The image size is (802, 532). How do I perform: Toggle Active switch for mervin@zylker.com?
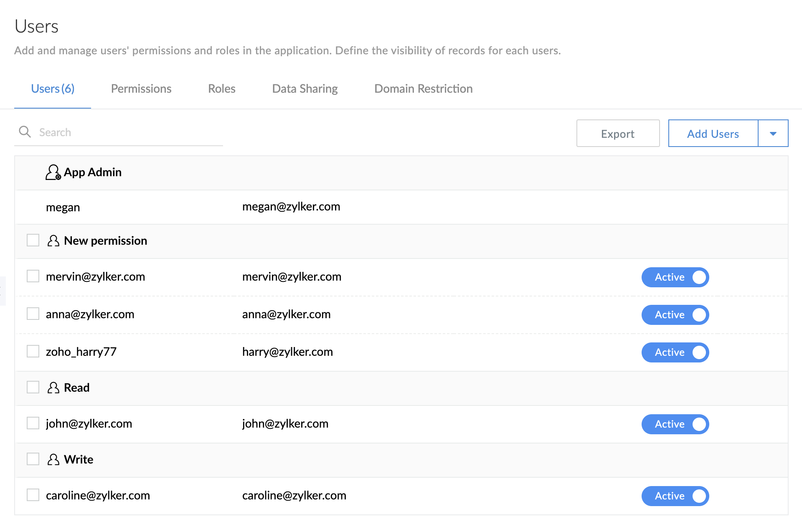pos(675,277)
